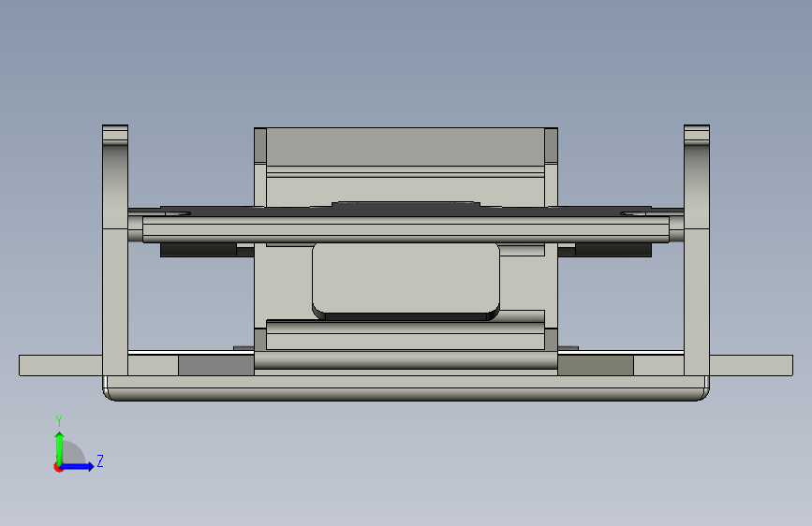Select the left flange extending beyond the bracket

(61, 366)
